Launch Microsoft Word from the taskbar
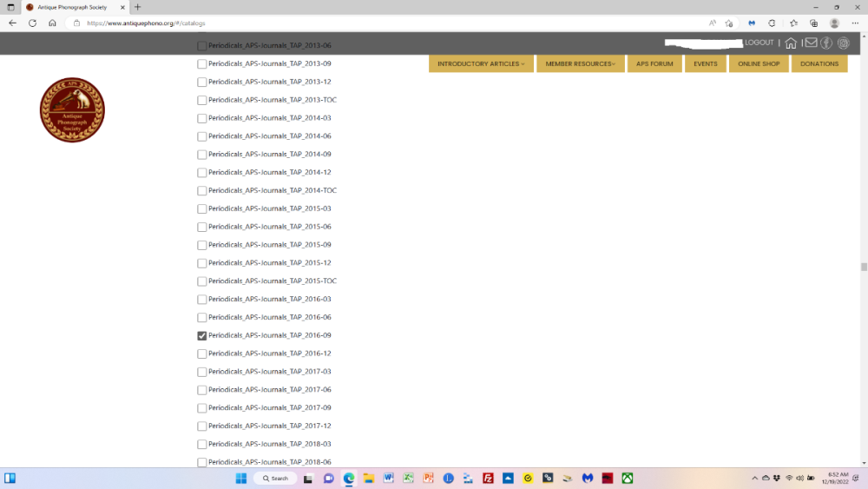The width and height of the screenshot is (868, 489). point(389,479)
